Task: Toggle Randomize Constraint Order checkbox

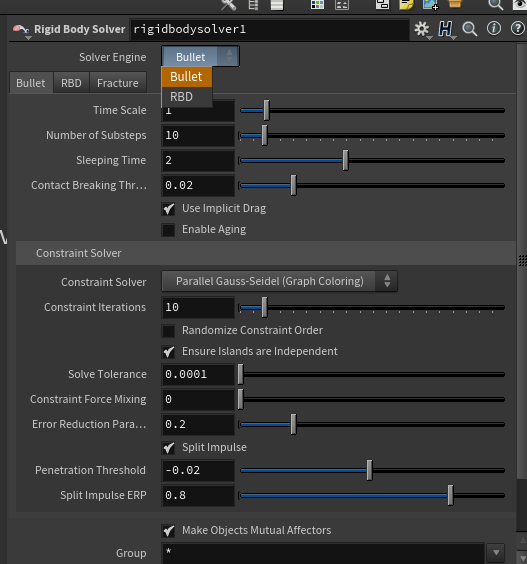Action: click(x=168, y=331)
